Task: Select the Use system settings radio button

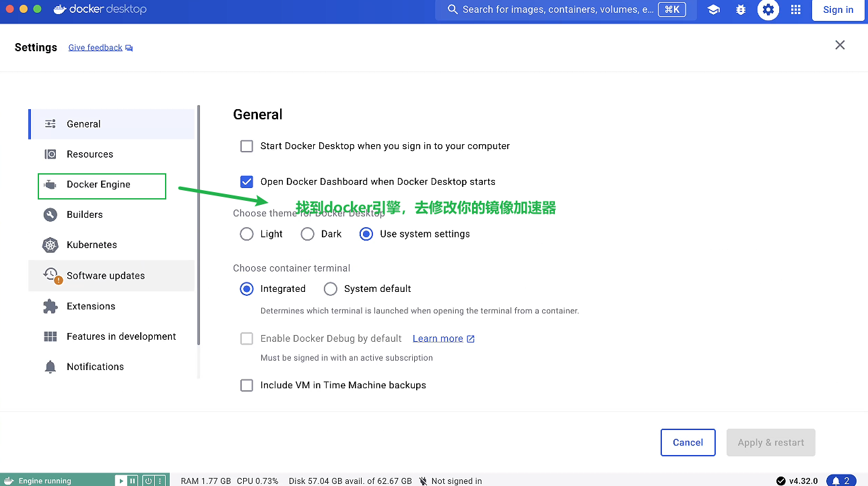Action: click(366, 234)
